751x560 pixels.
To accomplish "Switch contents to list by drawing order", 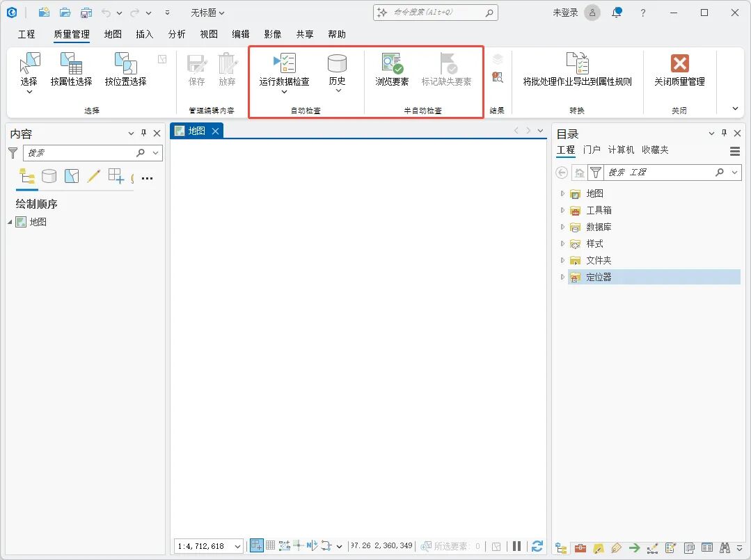I will [27, 177].
